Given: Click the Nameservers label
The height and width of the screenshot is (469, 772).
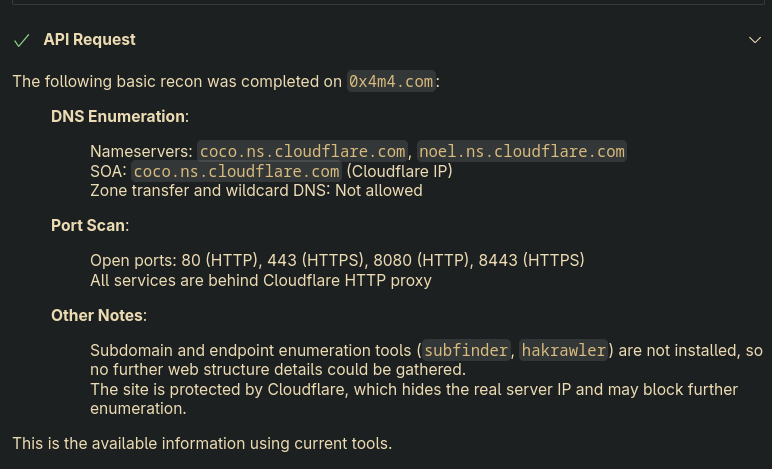Looking at the screenshot, I should [x=141, y=151].
